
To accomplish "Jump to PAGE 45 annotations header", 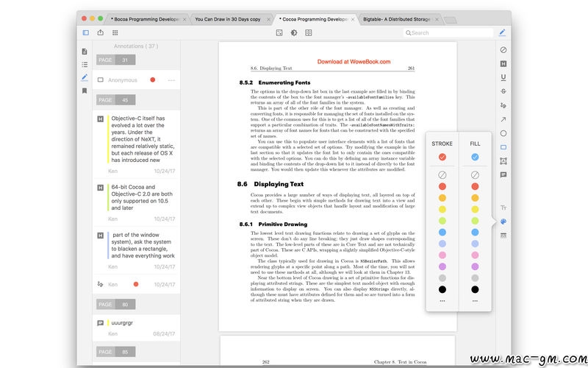I will click(116, 100).
